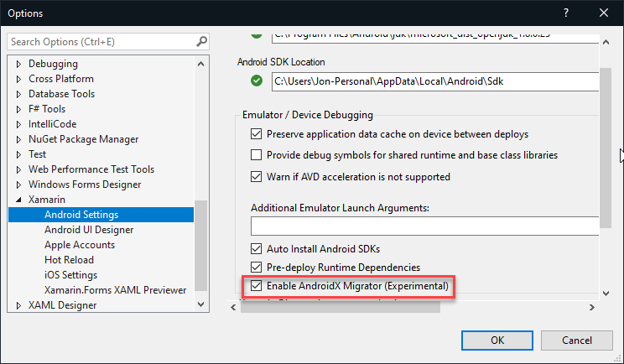Toggle Preserve application data cache checkbox
Viewport: 624px width, 364px height.
(x=257, y=133)
